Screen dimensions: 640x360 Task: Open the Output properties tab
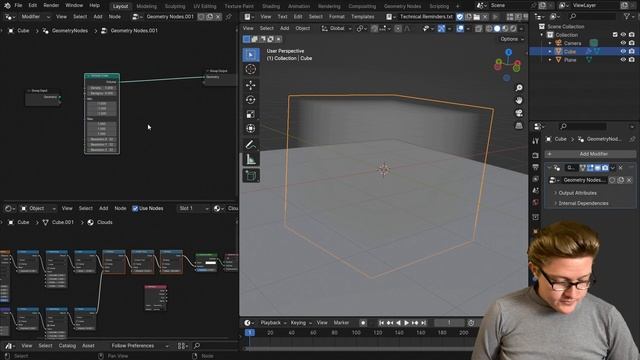pos(536,167)
